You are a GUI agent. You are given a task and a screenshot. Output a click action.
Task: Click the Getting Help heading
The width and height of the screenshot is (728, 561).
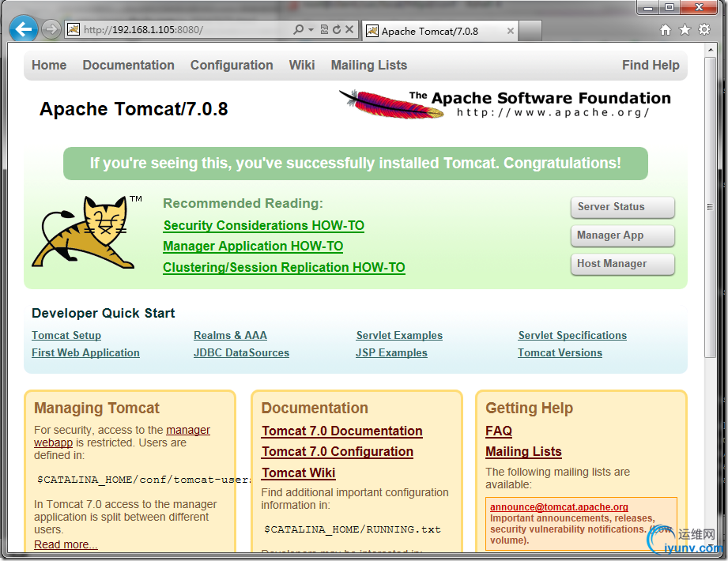coord(530,409)
